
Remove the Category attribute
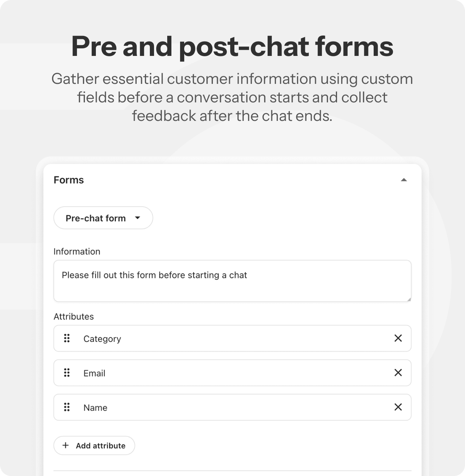coord(398,338)
